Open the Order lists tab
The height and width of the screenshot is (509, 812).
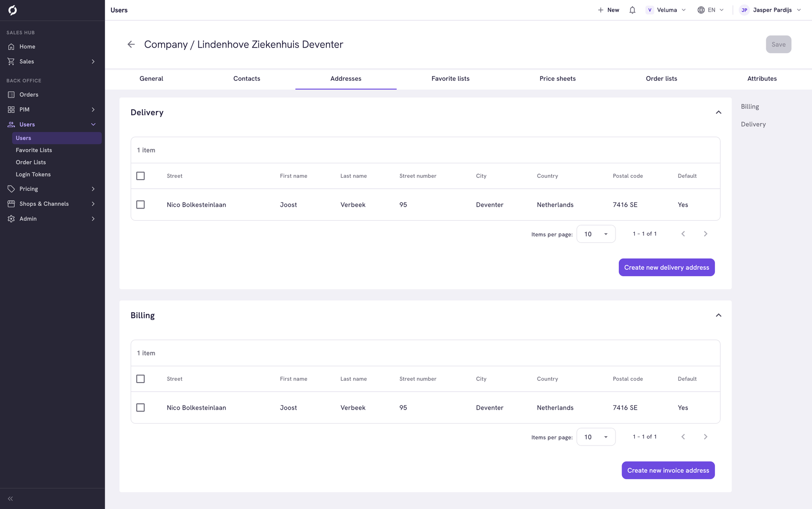point(661,79)
